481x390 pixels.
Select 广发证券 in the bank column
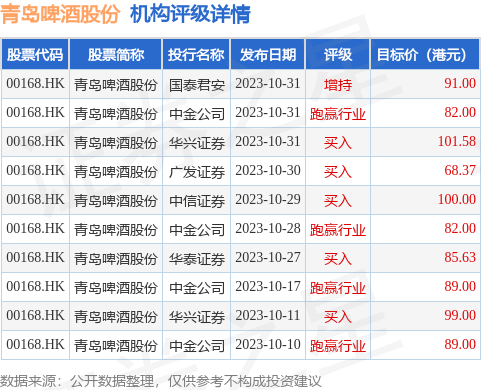197,172
